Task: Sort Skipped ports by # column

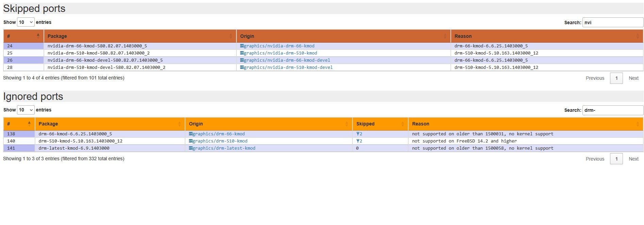Action: (23, 36)
